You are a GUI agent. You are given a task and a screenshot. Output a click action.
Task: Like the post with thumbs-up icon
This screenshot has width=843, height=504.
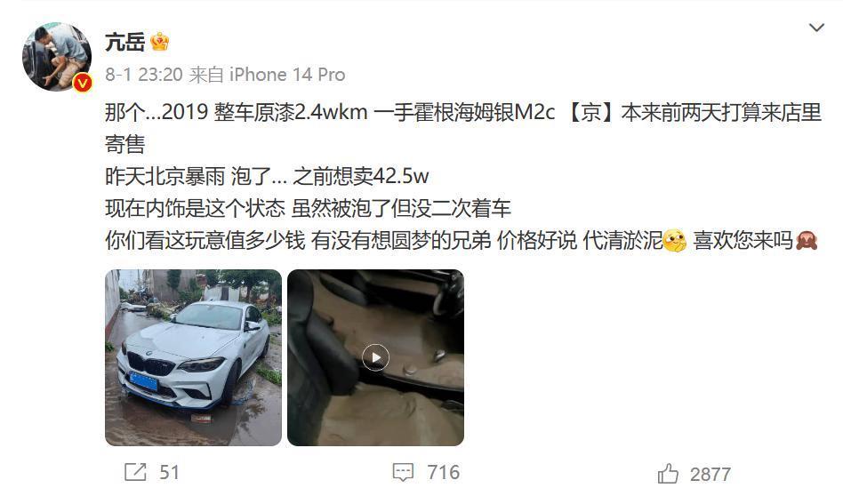(668, 474)
